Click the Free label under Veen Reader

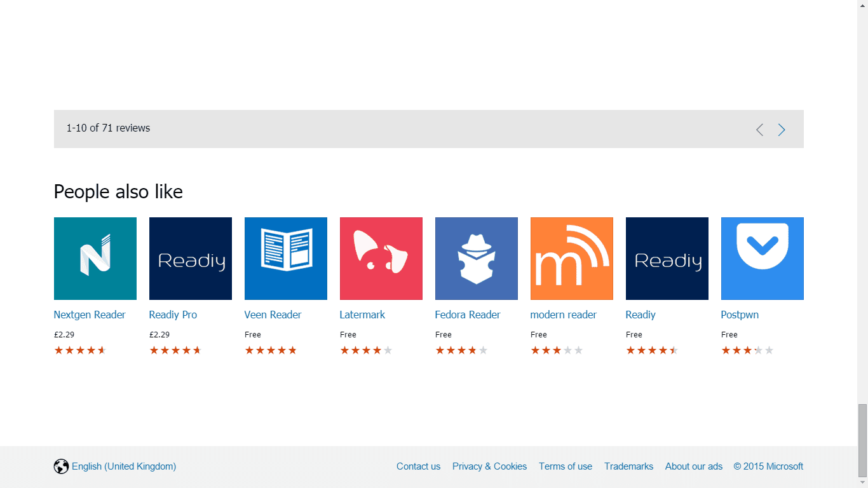coord(253,334)
